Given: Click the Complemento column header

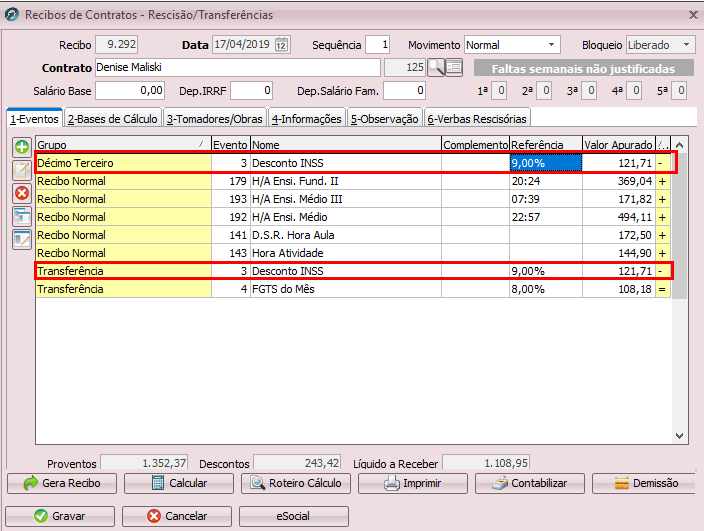Looking at the screenshot, I should point(475,145).
